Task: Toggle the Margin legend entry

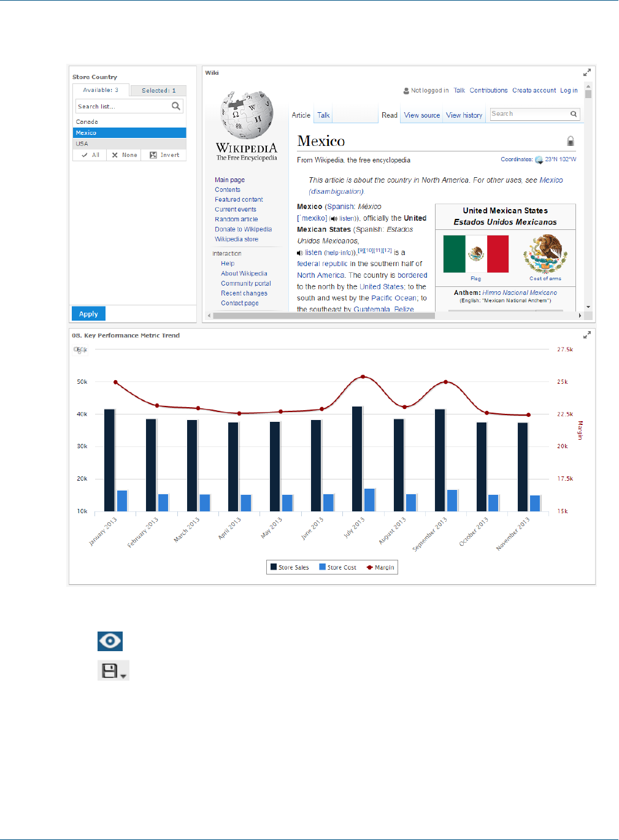Action: [380, 567]
